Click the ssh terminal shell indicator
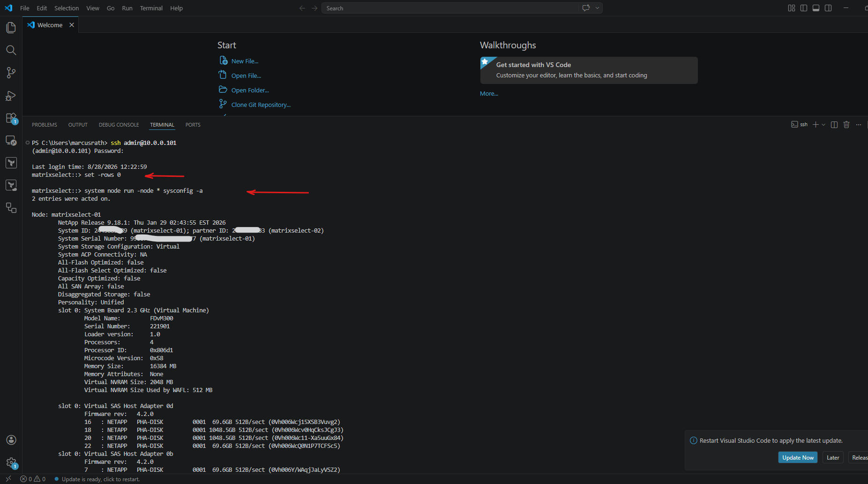Viewport: 868px width, 484px height. 800,124
